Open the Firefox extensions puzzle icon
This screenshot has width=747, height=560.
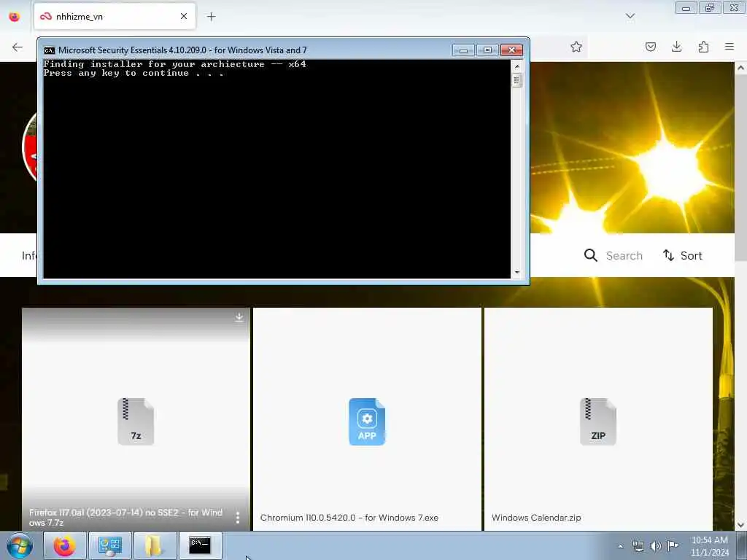[x=703, y=47]
